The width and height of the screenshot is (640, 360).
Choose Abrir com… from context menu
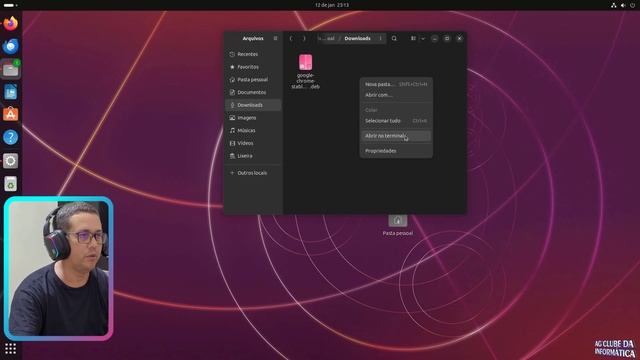(396, 95)
